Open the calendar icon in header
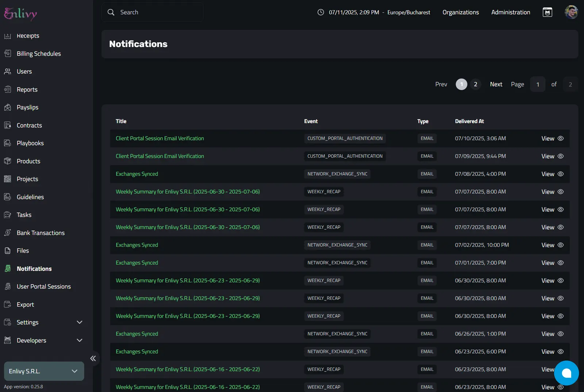 pos(547,12)
